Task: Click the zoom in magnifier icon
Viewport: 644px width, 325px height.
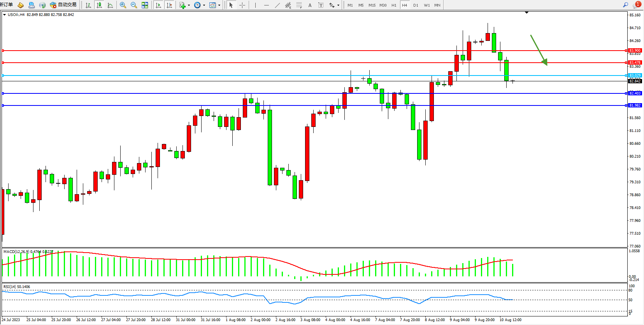Action: point(123,5)
